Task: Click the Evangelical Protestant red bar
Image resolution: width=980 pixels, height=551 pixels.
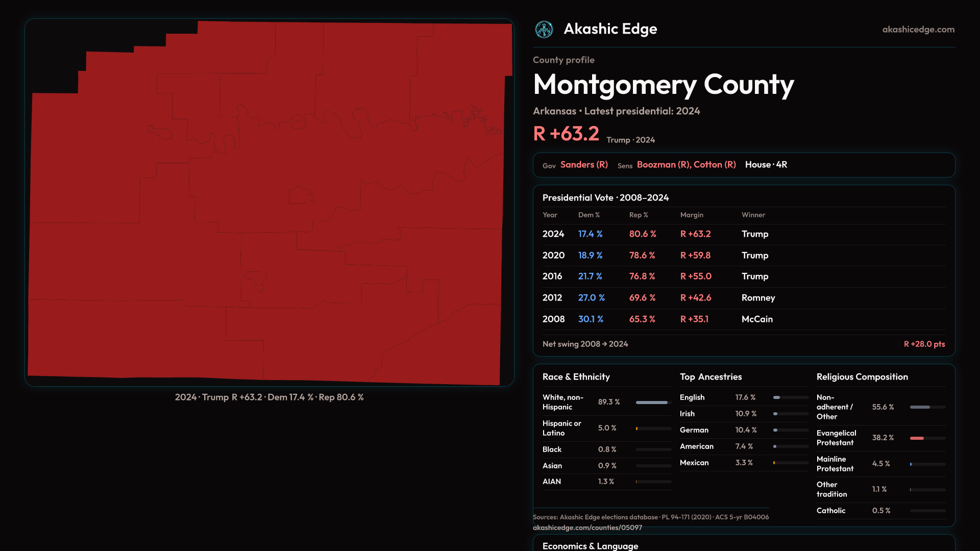Action: point(917,438)
